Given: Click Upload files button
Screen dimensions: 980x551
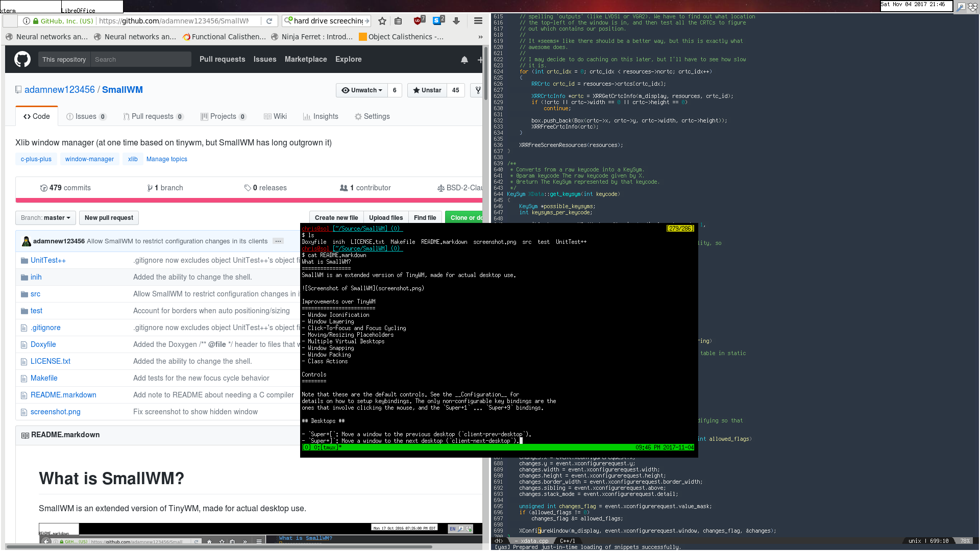Looking at the screenshot, I should tap(386, 218).
